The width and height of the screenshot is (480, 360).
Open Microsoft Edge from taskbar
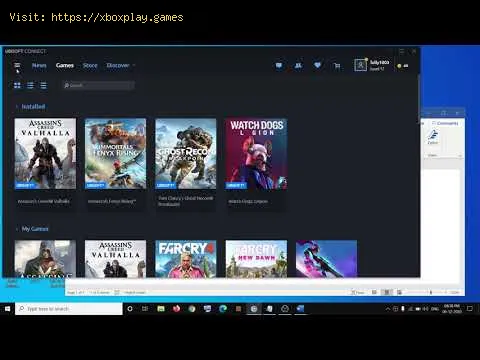click(223, 309)
